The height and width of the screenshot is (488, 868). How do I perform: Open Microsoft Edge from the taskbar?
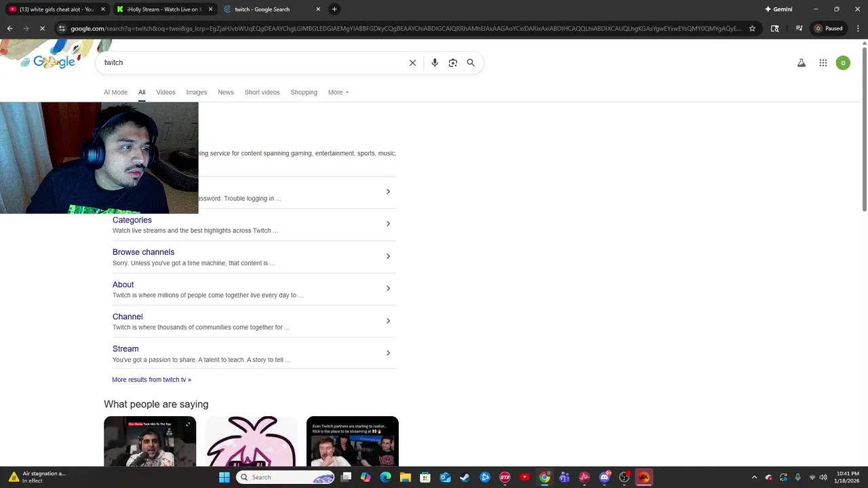[386, 477]
